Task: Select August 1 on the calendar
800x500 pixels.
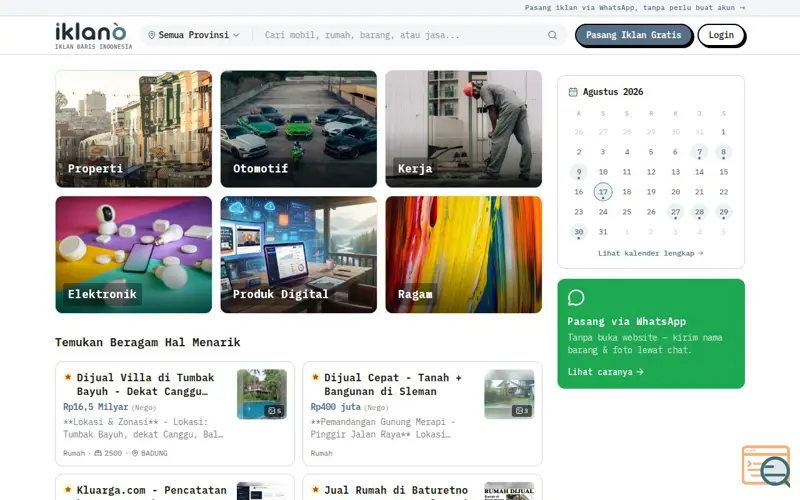Action: coord(723,132)
